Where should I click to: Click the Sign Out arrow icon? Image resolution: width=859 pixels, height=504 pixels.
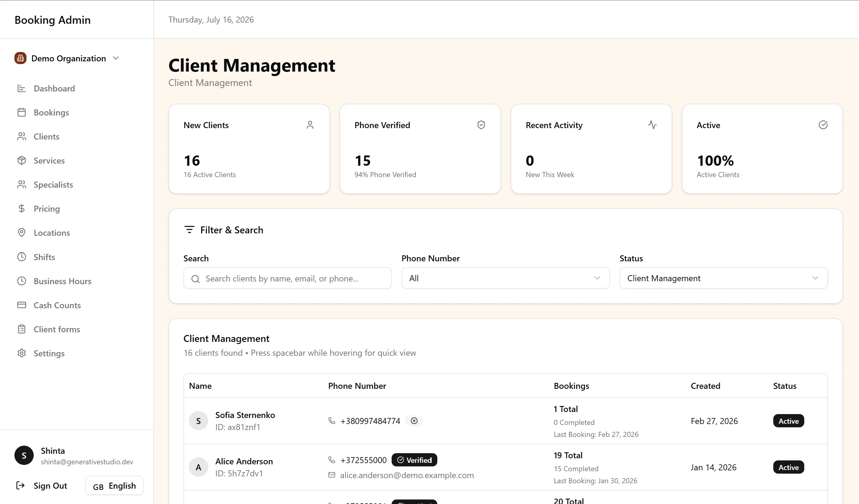(20, 485)
